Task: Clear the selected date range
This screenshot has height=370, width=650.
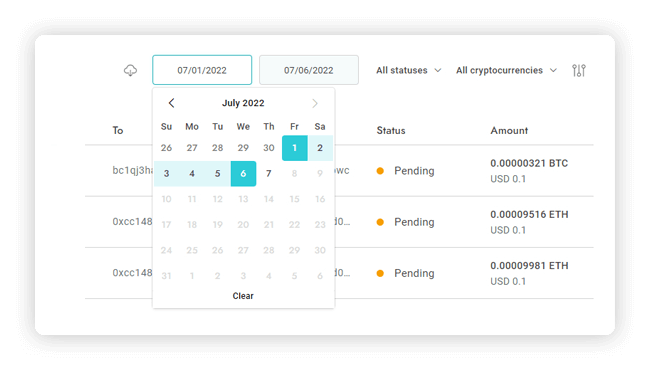Action: [243, 296]
